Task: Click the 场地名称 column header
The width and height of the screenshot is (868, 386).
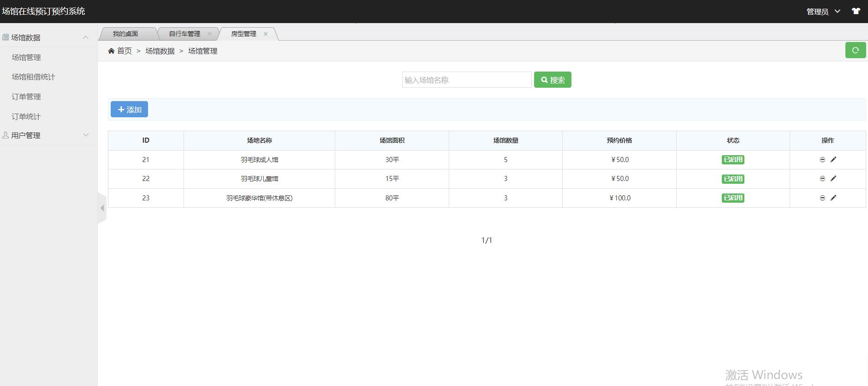Action: (259, 140)
